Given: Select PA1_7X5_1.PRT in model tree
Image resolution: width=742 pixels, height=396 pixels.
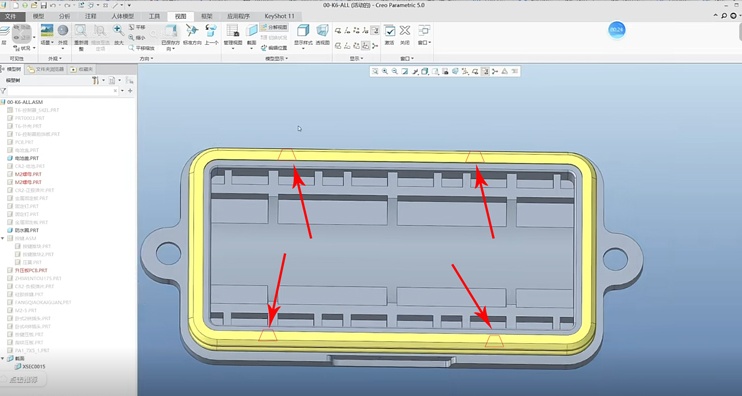Looking at the screenshot, I should 32,351.
